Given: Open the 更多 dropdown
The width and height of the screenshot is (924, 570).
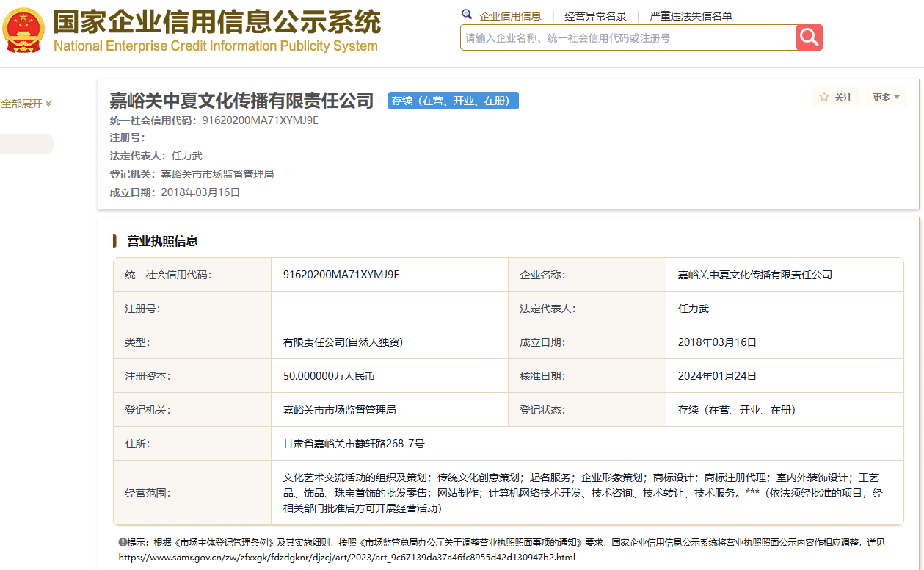Looking at the screenshot, I should [x=886, y=97].
